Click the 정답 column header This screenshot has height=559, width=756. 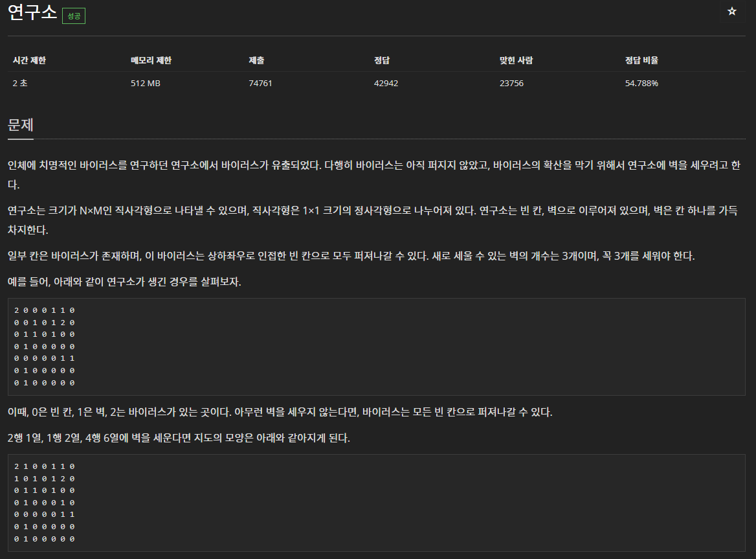[x=382, y=60]
